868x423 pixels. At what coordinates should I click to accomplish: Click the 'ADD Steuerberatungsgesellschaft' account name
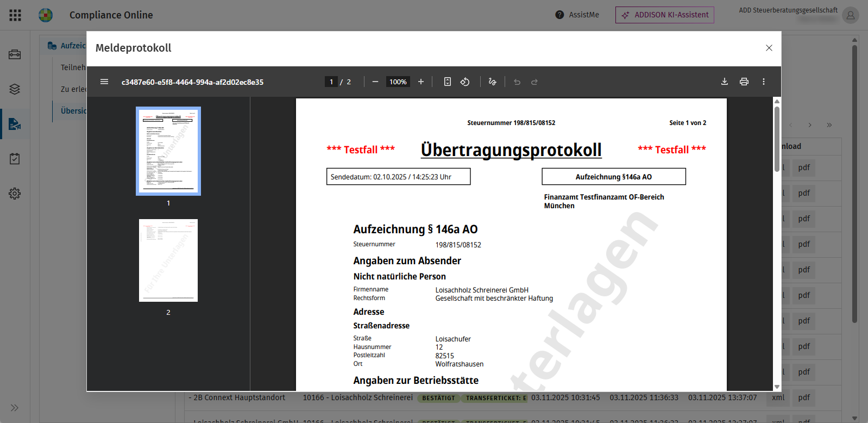788,10
